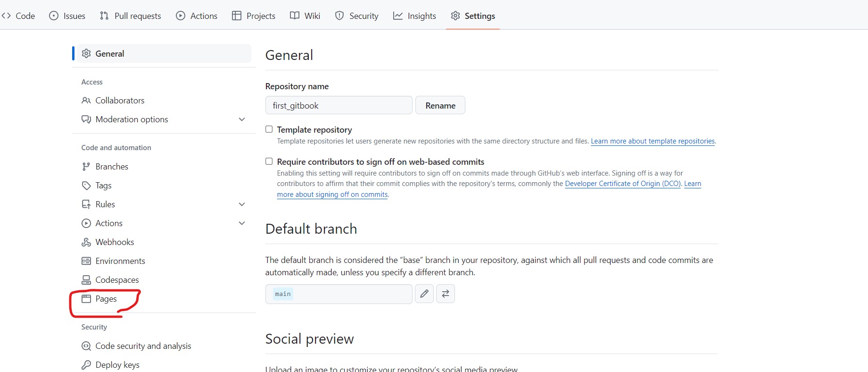Switch to the Wiki tab

click(x=305, y=16)
